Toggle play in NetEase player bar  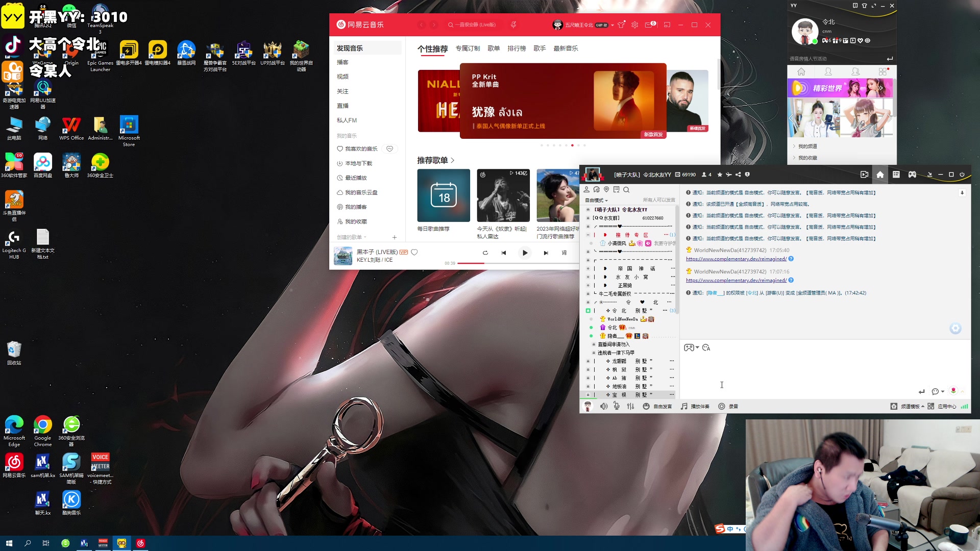click(525, 253)
